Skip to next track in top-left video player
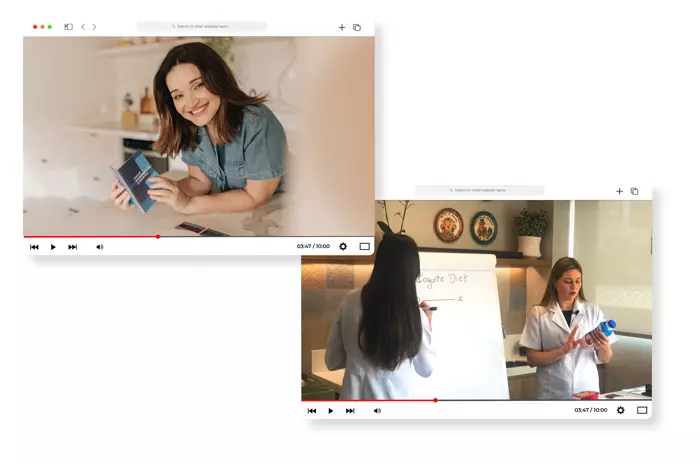 coord(72,247)
